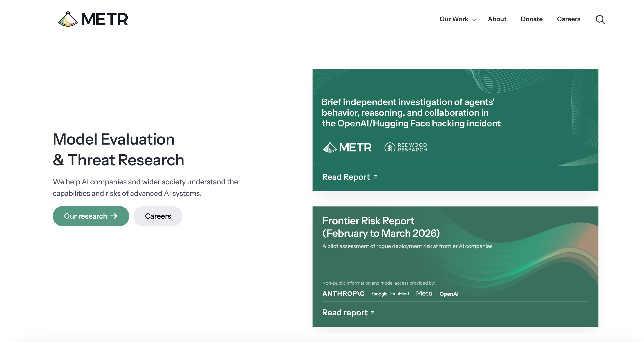The height and width of the screenshot is (342, 644).
Task: Expand the Our Work chevron
Action: point(474,20)
